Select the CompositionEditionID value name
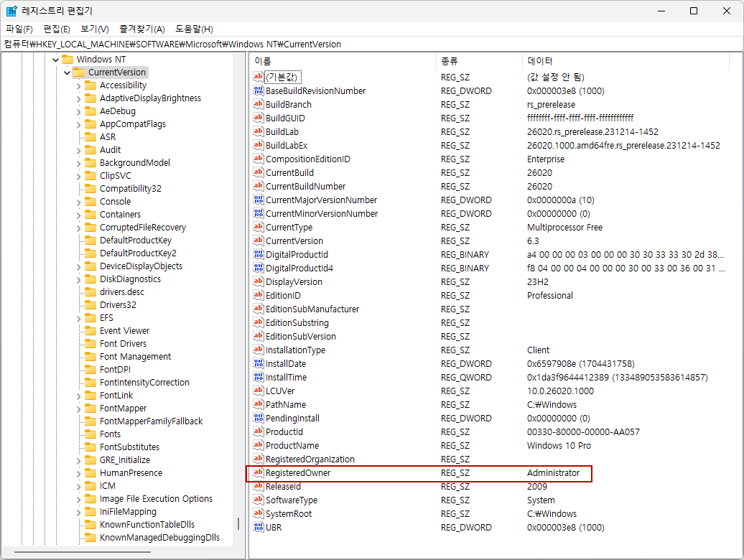Viewport: 744px width, 560px height. [x=308, y=159]
